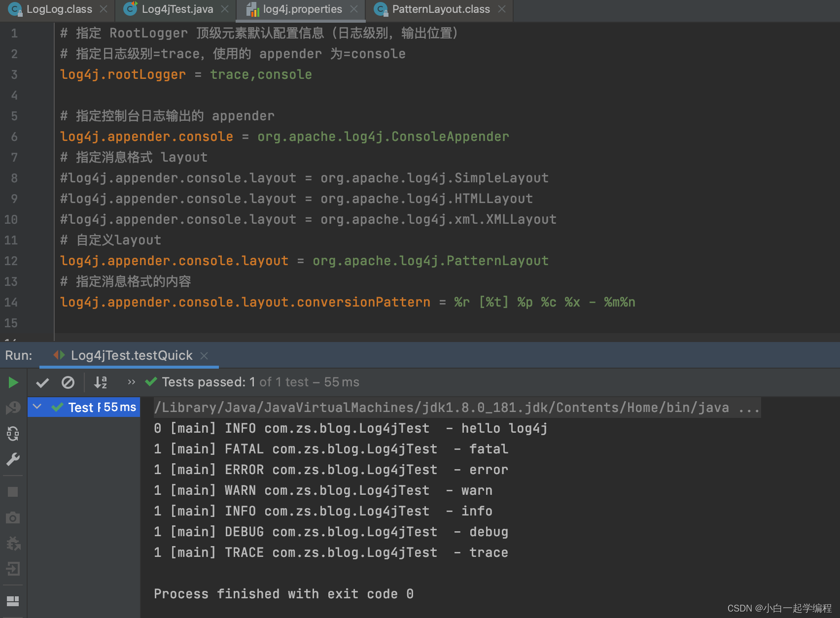This screenshot has width=840, height=618.
Task: Expand more run toolbar options chevrons
Action: click(131, 382)
